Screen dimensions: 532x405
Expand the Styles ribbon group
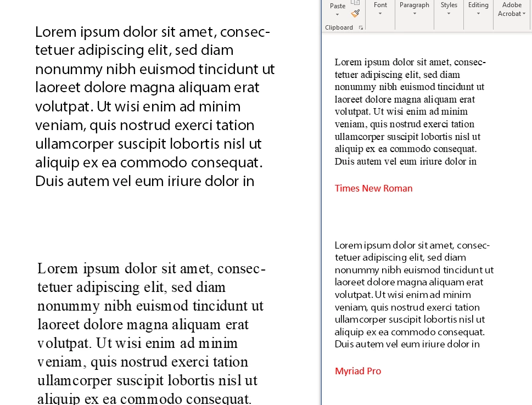[x=449, y=9]
